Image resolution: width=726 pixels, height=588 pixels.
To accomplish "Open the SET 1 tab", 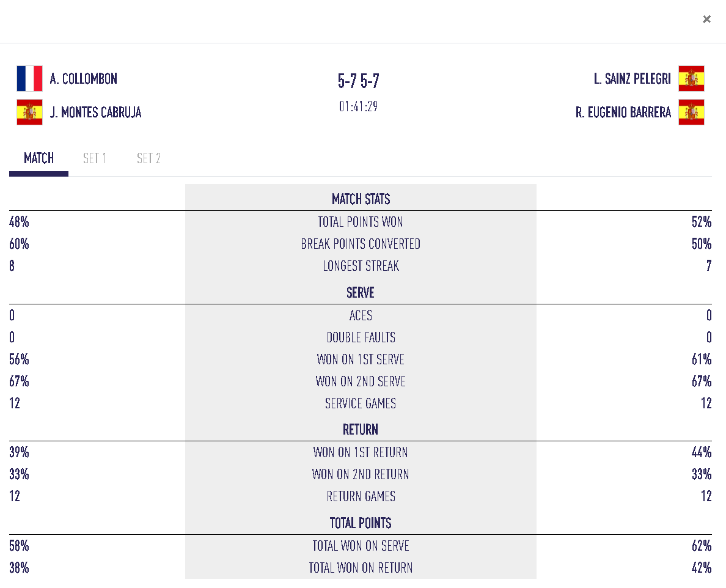I will click(x=95, y=159).
